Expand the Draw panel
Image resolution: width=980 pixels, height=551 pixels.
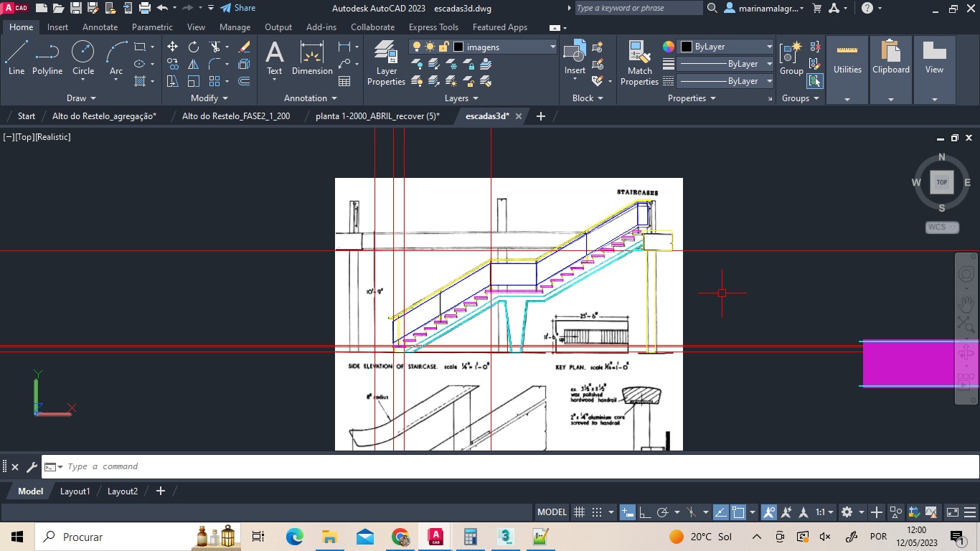click(x=81, y=98)
